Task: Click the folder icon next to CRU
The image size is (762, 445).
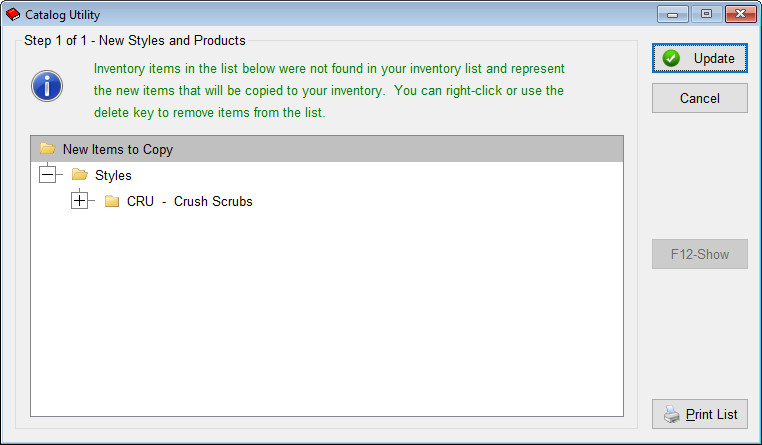Action: (112, 201)
